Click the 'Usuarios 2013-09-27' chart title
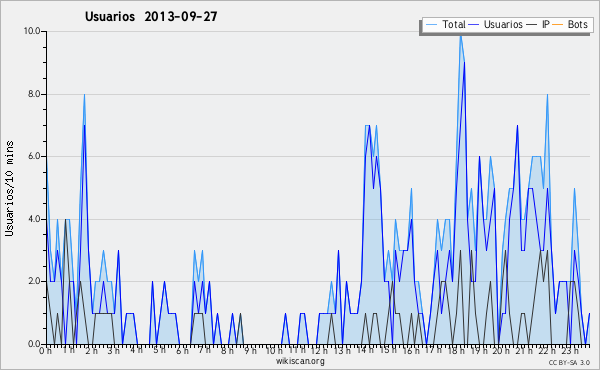Screen dimensions: 600x370 [x=151, y=16]
